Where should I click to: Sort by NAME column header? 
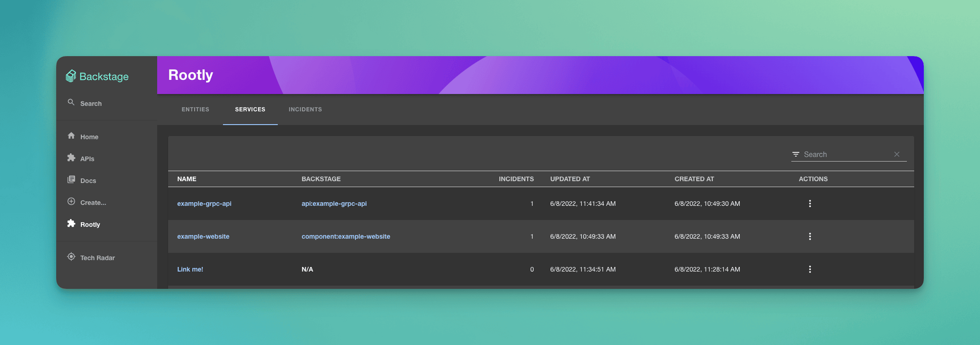coord(187,179)
